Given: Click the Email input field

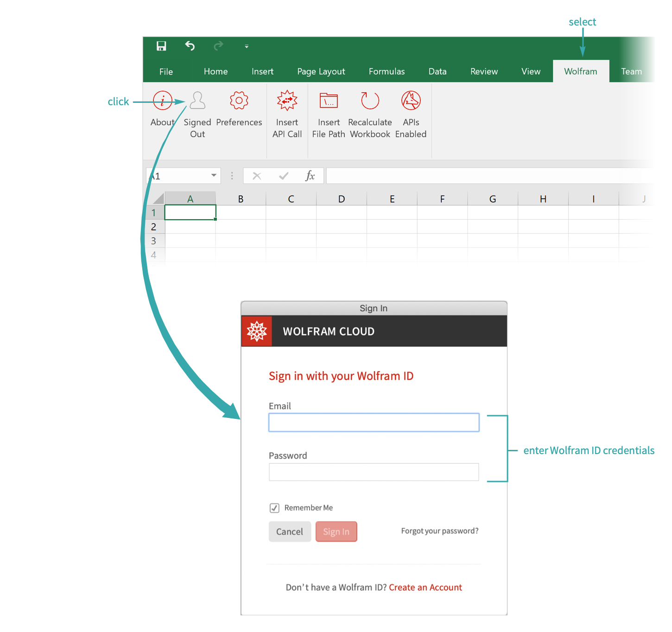Looking at the screenshot, I should tap(374, 423).
